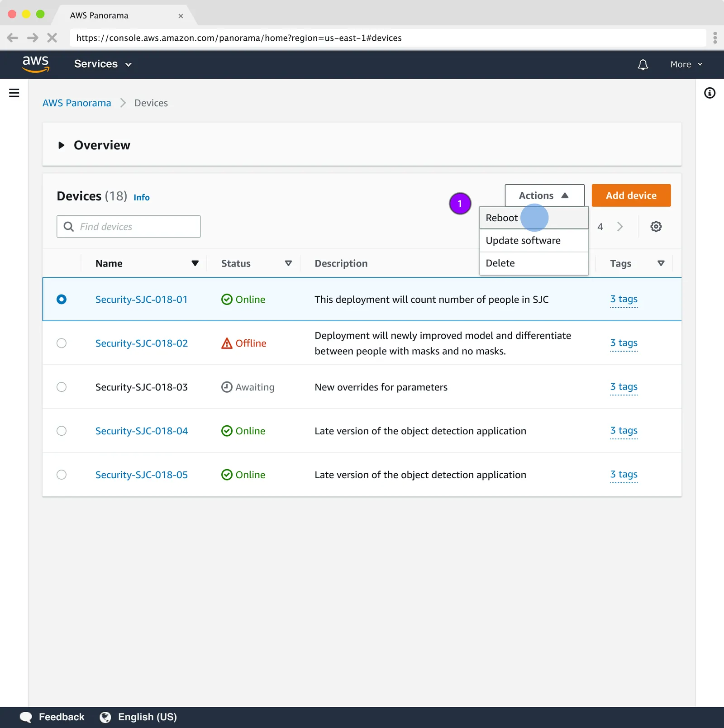This screenshot has height=728, width=724.
Task: Go to next page of devices
Action: tap(620, 226)
